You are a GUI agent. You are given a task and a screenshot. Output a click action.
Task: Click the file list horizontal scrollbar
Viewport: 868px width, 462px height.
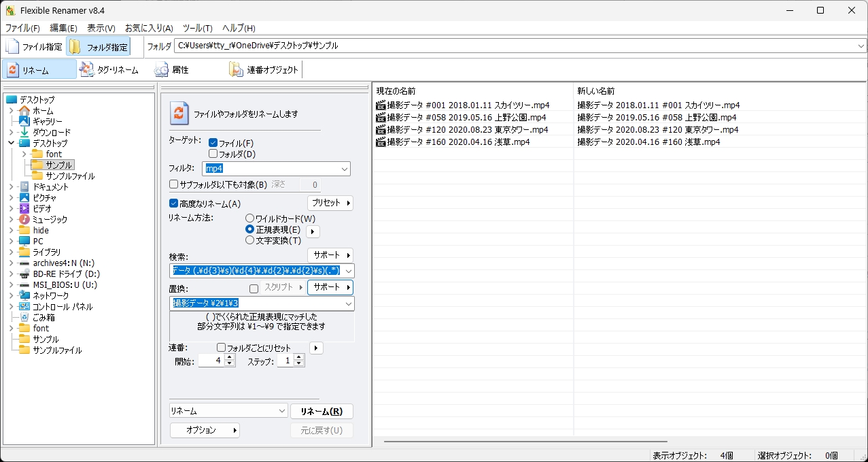click(x=525, y=442)
